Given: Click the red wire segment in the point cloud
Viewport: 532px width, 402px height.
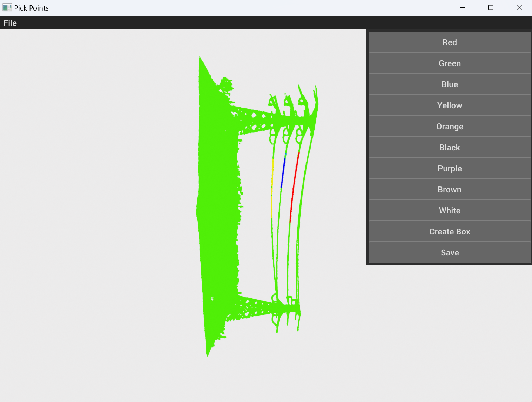Looking at the screenshot, I should click(294, 188).
